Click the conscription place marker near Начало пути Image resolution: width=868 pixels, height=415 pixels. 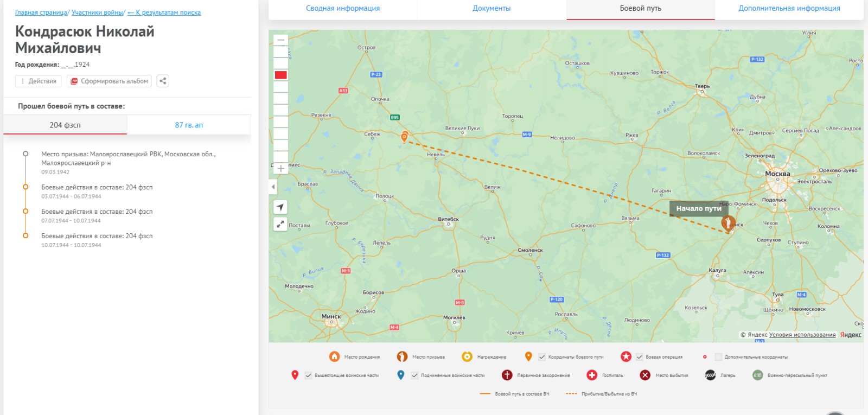[x=728, y=223]
